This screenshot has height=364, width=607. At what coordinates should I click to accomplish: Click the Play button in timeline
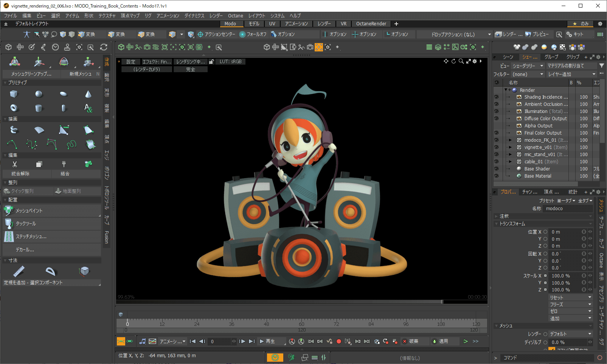point(271,341)
